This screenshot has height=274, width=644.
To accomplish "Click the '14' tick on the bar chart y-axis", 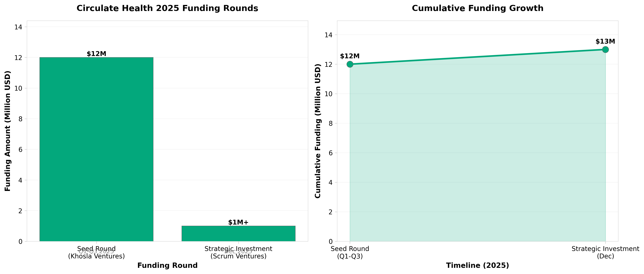I will tap(18, 27).
